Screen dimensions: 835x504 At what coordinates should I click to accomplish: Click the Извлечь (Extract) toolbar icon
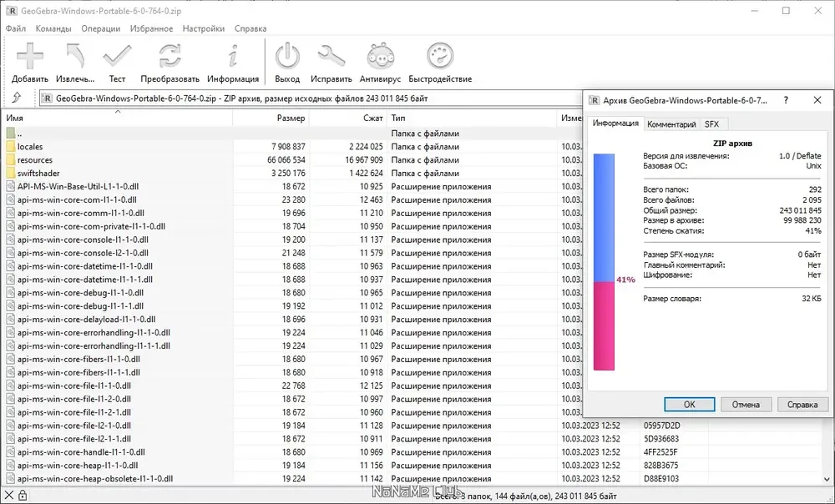[75, 56]
